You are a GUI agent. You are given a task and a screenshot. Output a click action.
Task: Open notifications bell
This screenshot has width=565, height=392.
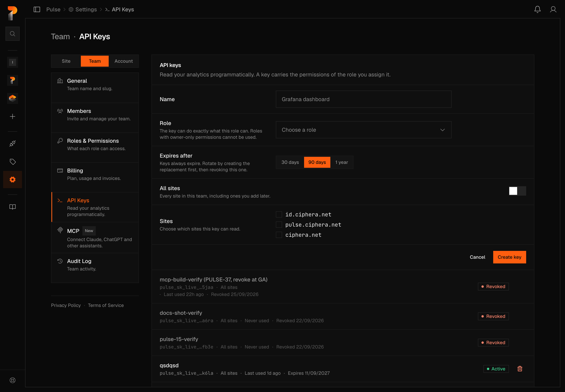click(x=538, y=10)
